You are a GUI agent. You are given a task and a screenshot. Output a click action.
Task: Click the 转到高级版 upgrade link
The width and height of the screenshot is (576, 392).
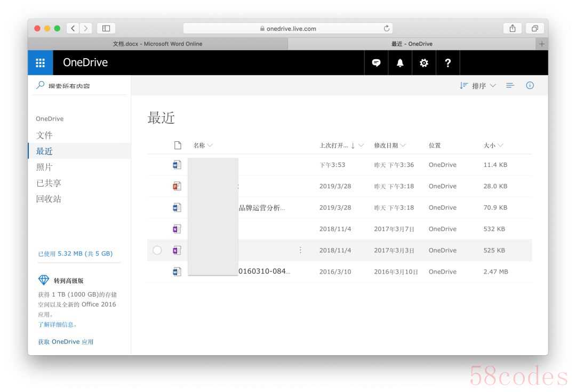pos(69,281)
